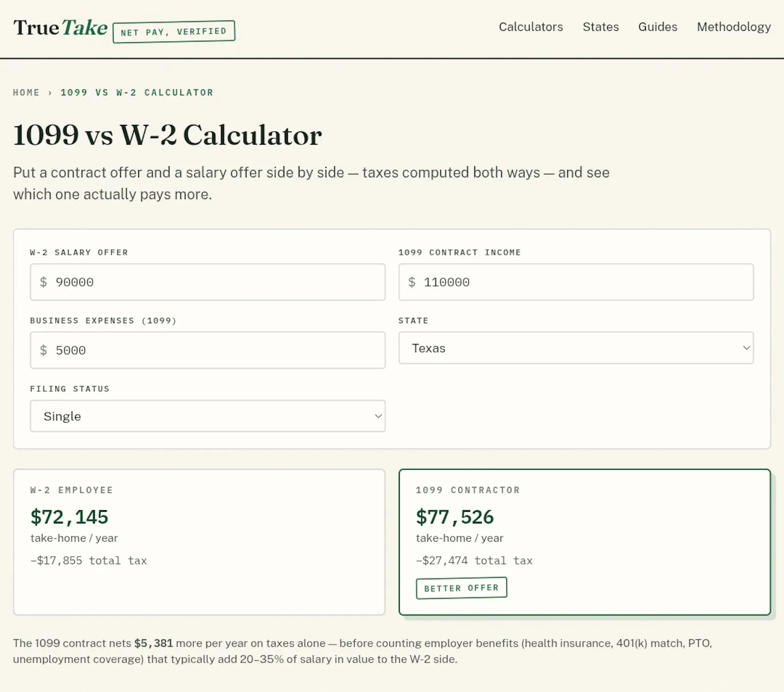The width and height of the screenshot is (784, 692).
Task: Open the State dropdown showing Texas
Action: (x=576, y=348)
